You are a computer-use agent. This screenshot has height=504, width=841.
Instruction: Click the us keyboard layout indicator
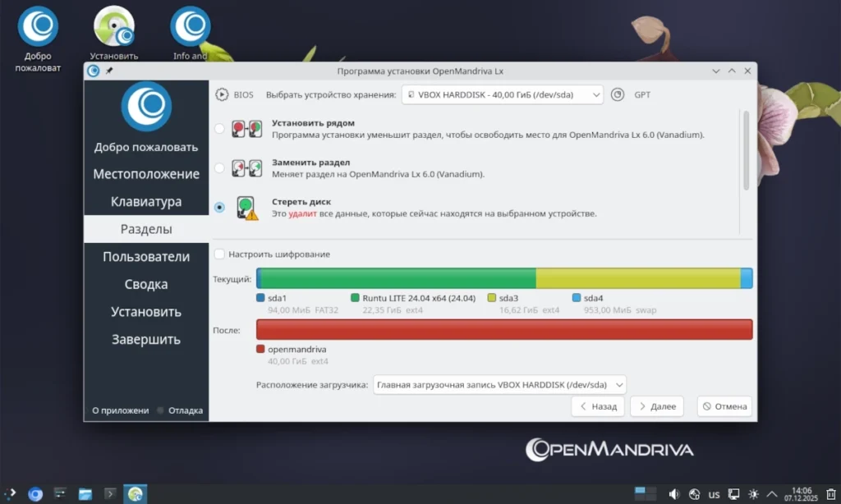[714, 494]
